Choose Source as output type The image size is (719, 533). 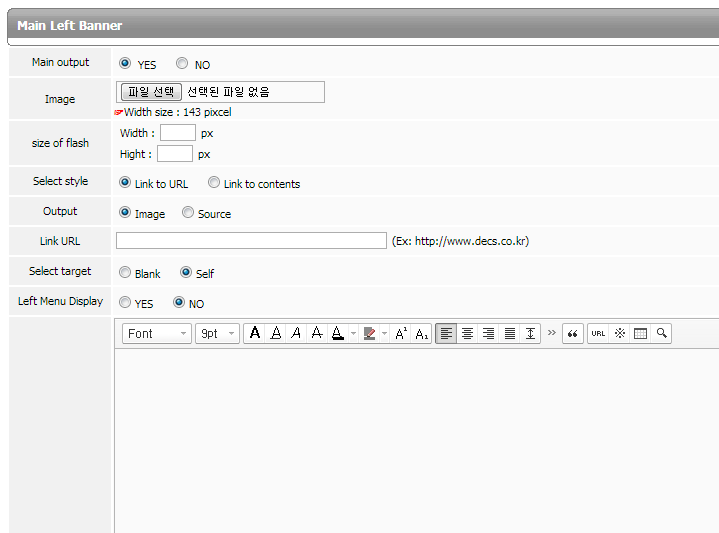pos(188,213)
